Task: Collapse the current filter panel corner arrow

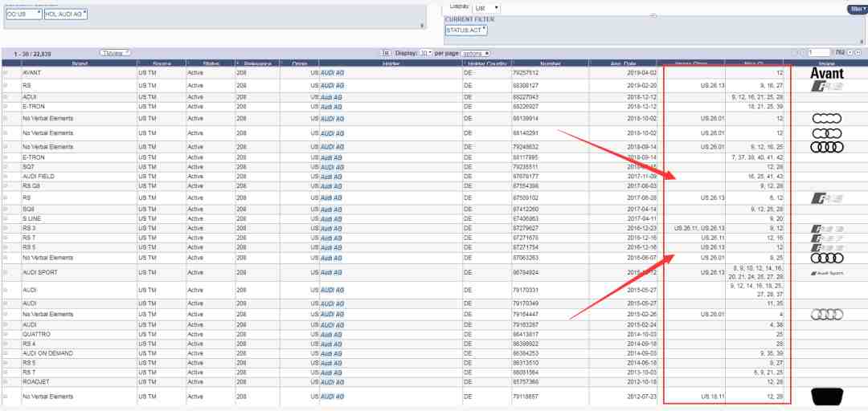Action: tap(861, 42)
